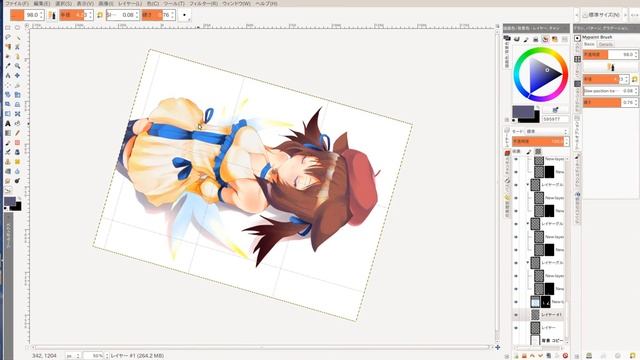Select the Ellipse Select tool

[18, 28]
